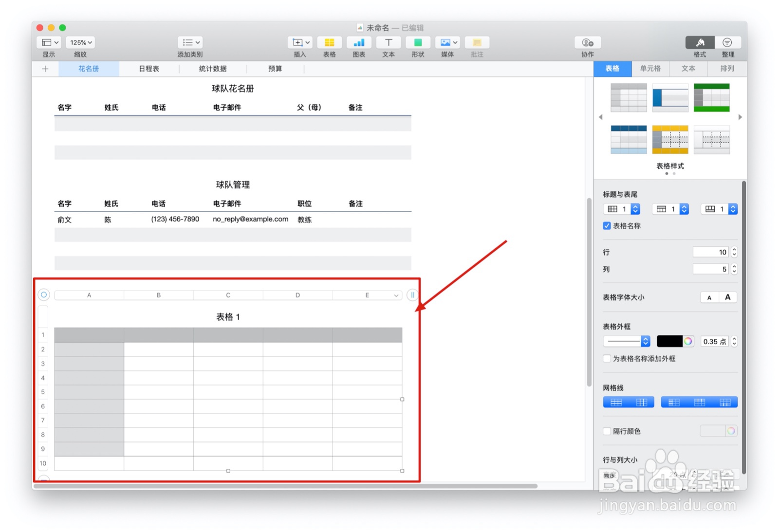The height and width of the screenshot is (532, 779).
Task: Open the 显示 view dropdown
Action: tap(48, 42)
